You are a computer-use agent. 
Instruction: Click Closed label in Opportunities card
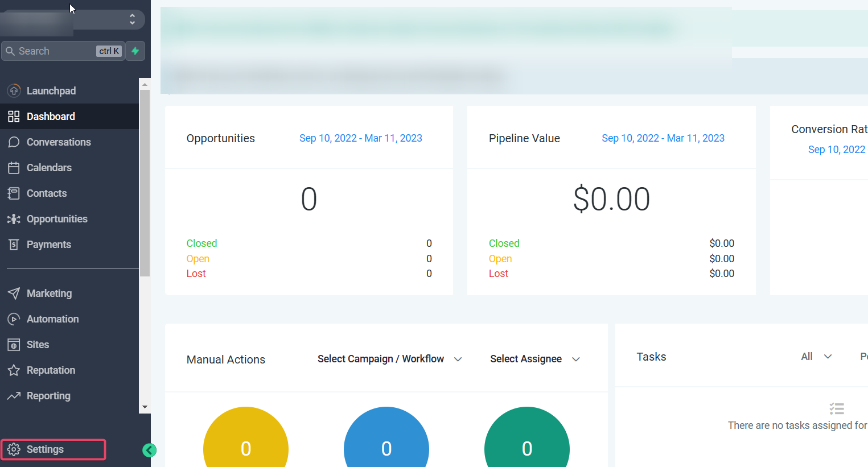coord(201,243)
